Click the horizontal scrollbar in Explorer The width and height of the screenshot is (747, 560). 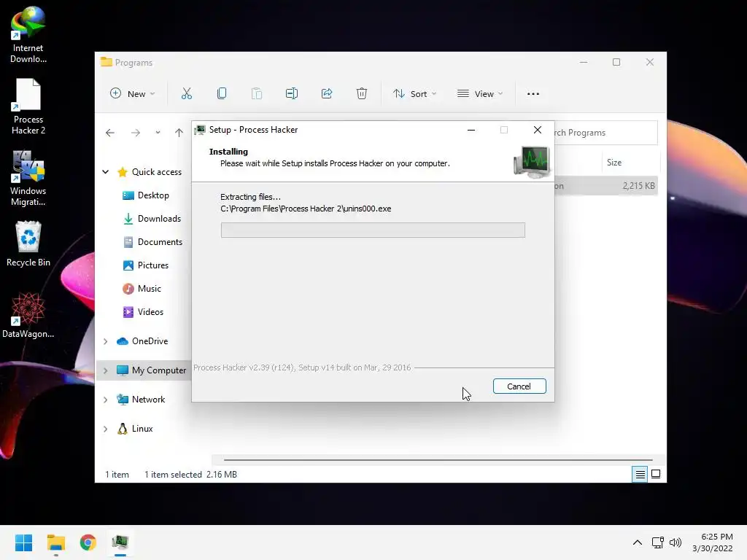438,460
